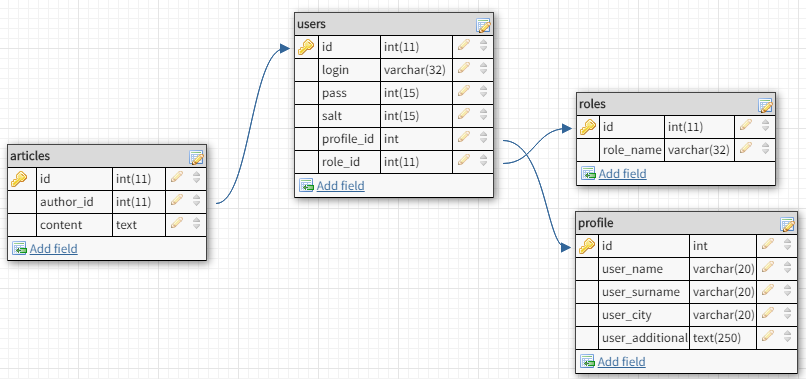Open edit table icon on articles header

pos(196,157)
